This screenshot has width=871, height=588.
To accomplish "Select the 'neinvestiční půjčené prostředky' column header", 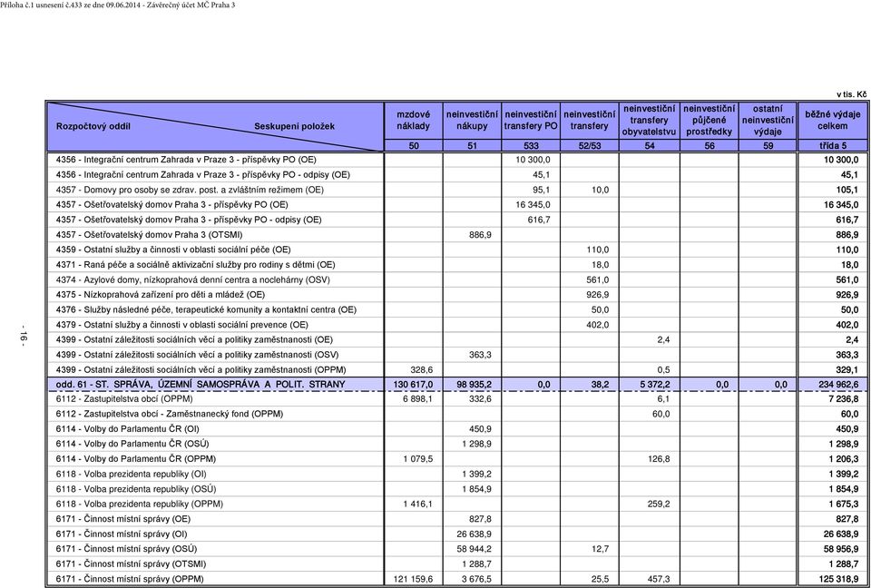I will pos(710,121).
